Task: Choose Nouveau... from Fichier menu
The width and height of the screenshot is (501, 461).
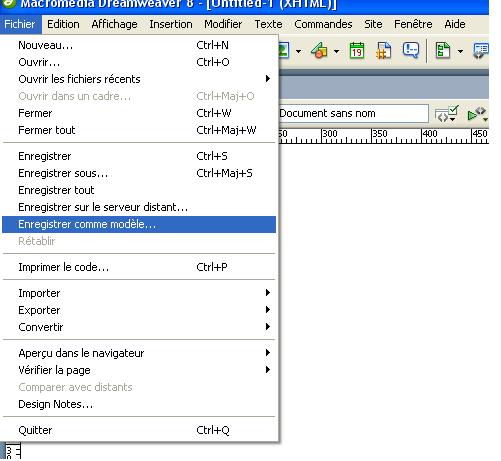Action: click(139, 45)
